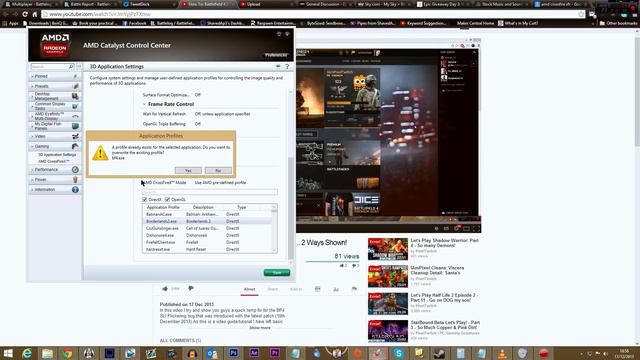Viewport: 640px width, 360px height.
Task: Collapse the Frame Rate Control section
Action: point(144,104)
